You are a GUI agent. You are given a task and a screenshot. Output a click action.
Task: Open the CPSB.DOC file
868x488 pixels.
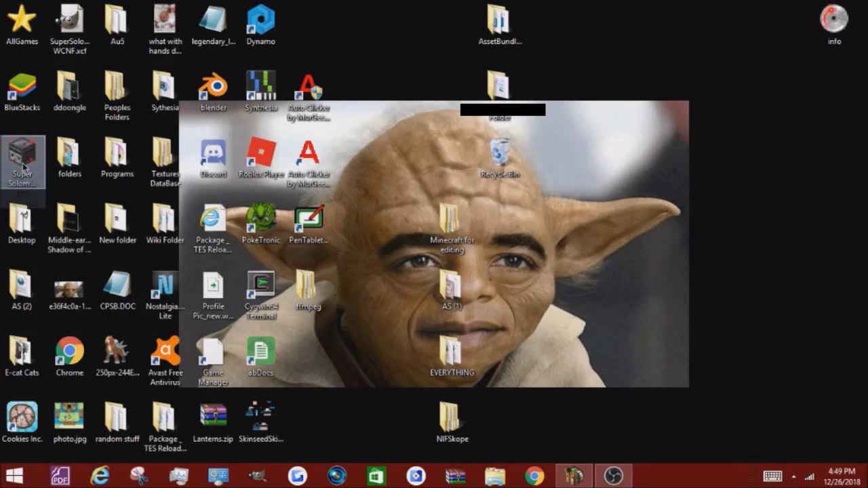coord(117,291)
